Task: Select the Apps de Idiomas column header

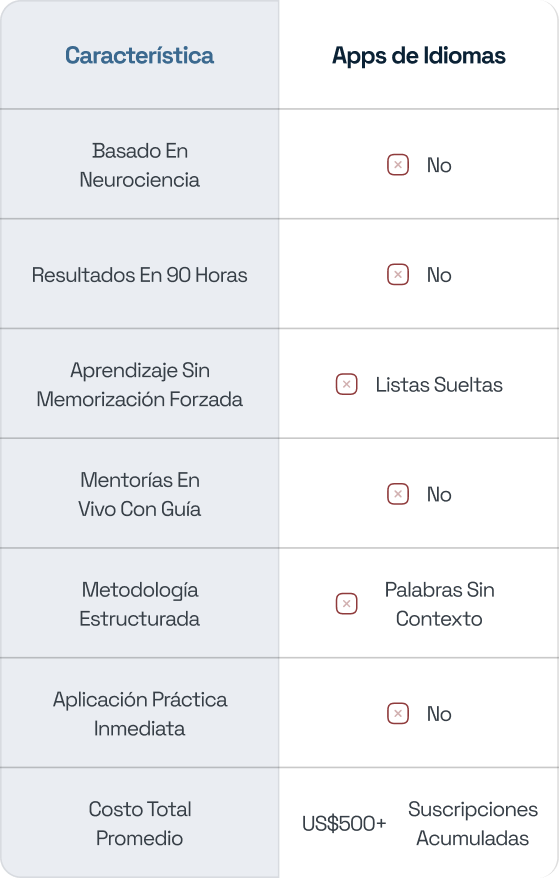Action: click(419, 55)
